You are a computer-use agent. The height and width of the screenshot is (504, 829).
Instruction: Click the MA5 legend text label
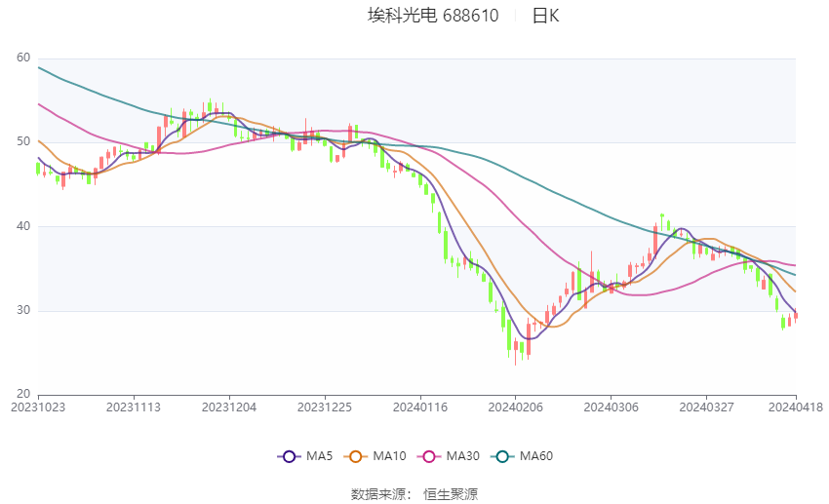(x=319, y=456)
